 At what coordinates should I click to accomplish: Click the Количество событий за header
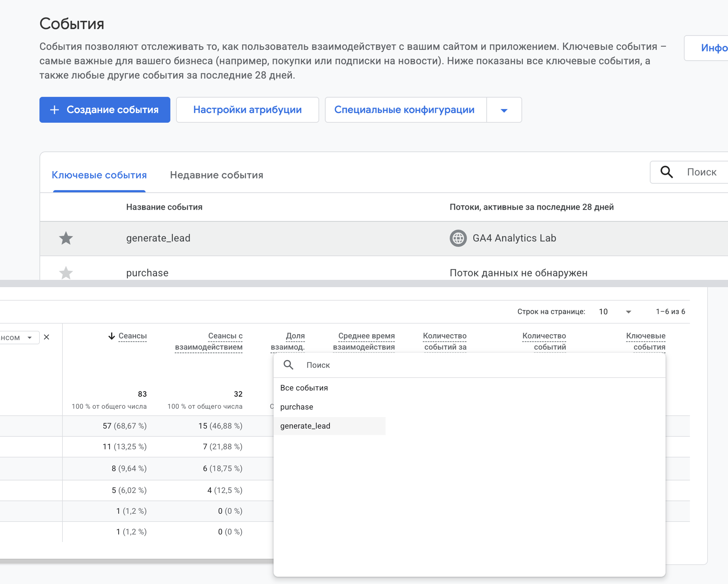(445, 341)
